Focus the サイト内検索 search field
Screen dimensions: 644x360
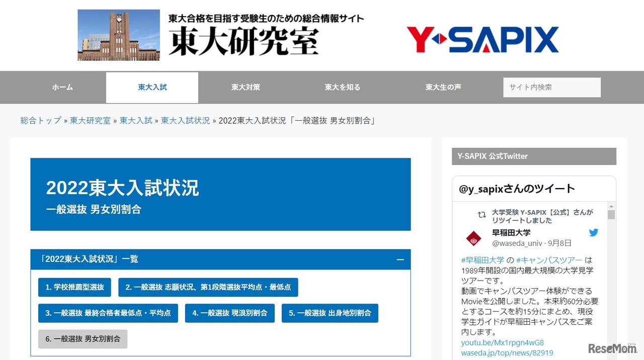552,87
